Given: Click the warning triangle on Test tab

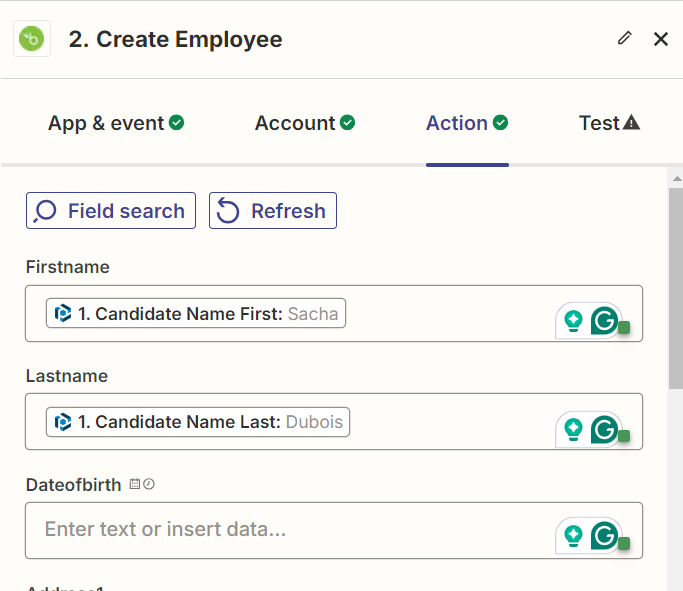Looking at the screenshot, I should [631, 122].
